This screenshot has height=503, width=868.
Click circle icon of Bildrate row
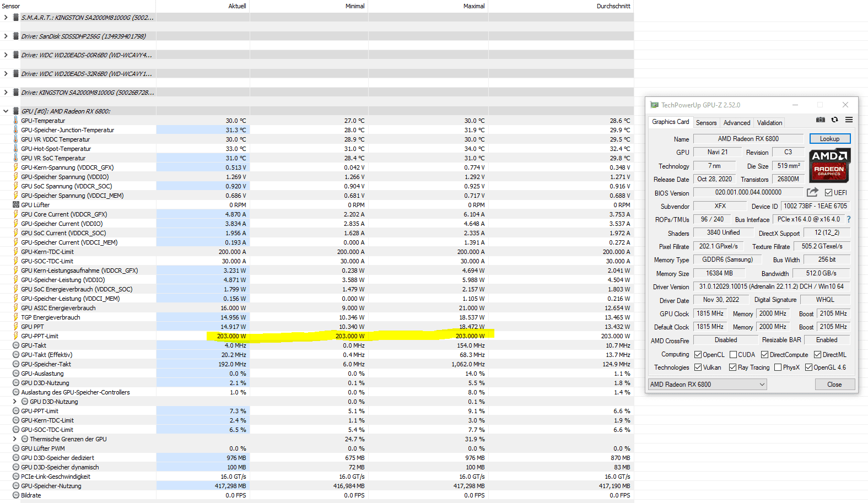(x=16, y=495)
